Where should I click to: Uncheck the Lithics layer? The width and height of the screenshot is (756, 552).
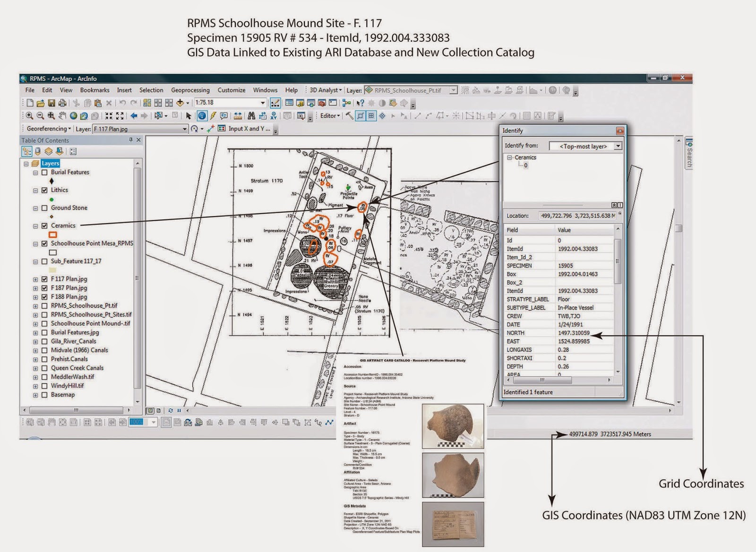point(44,190)
